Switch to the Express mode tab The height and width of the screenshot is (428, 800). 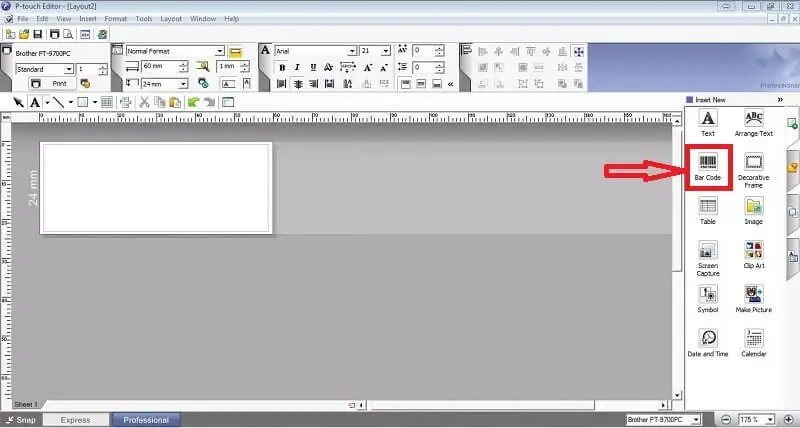pyautogui.click(x=76, y=420)
